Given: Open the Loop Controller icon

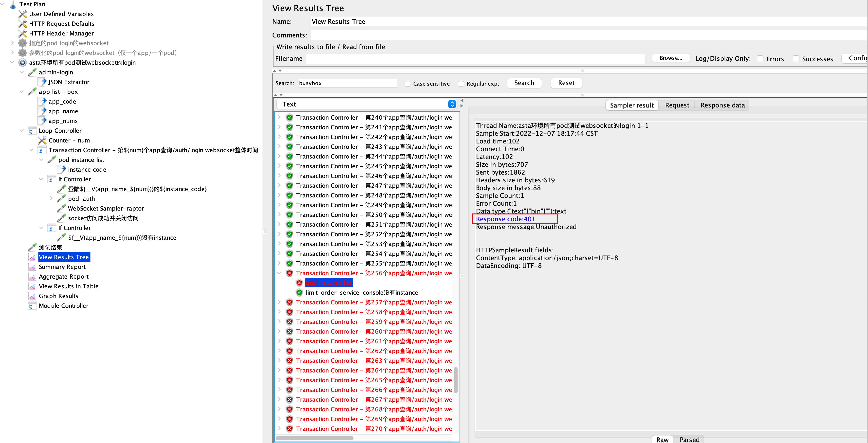Looking at the screenshot, I should (32, 131).
